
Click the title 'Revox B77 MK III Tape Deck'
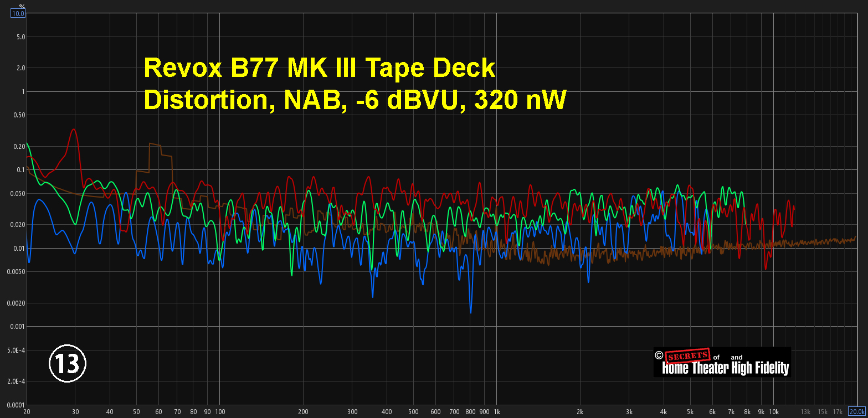(x=319, y=69)
